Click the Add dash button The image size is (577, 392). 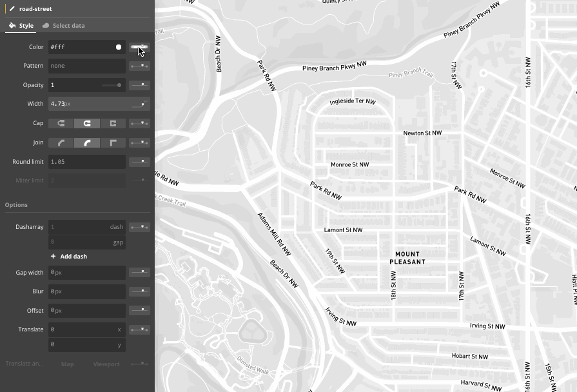click(68, 256)
